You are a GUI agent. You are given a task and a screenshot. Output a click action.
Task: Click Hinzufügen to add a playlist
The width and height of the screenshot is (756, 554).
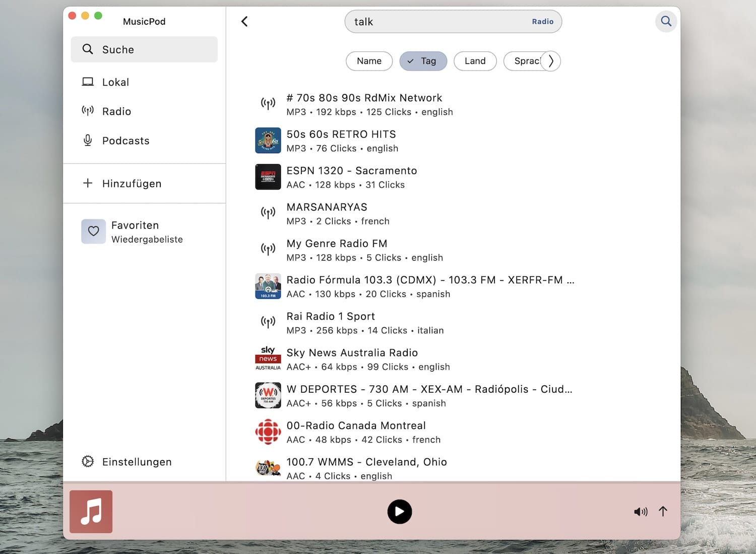[x=144, y=183]
